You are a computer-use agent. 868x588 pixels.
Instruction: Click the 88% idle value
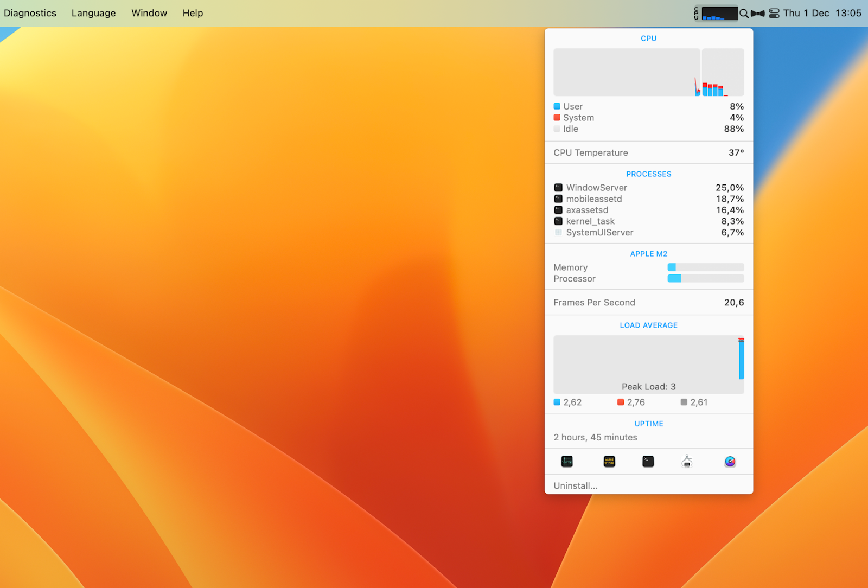point(734,129)
